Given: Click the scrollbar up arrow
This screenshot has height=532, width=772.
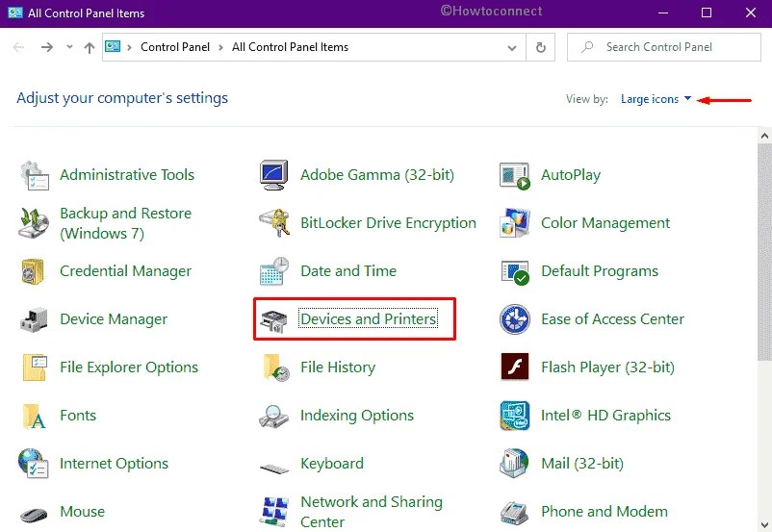Looking at the screenshot, I should click(x=764, y=136).
